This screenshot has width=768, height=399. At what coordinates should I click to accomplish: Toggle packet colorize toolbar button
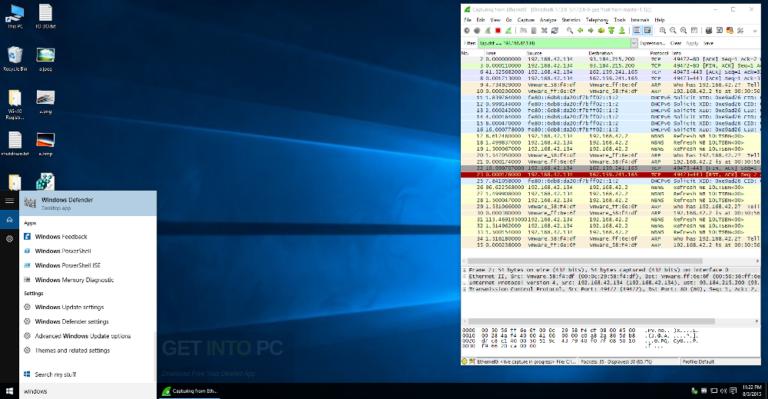(636, 30)
